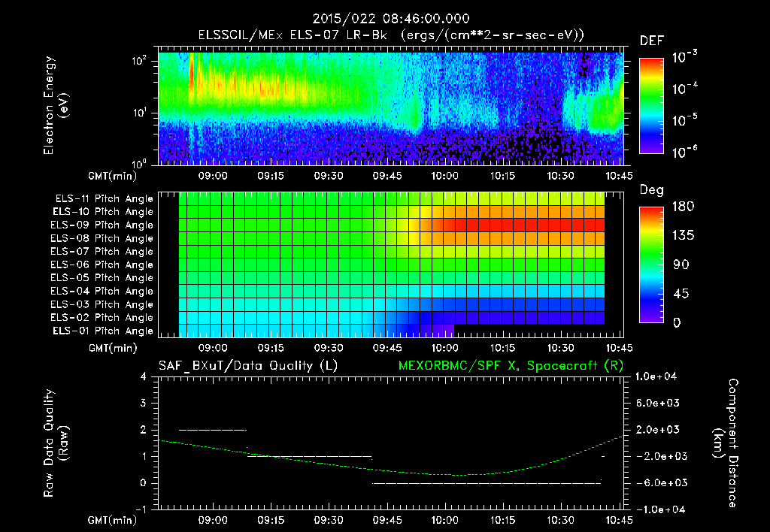Click ELS-06 Pitch Angle row label
Viewport: 770px width, 532px height.
coord(102,264)
